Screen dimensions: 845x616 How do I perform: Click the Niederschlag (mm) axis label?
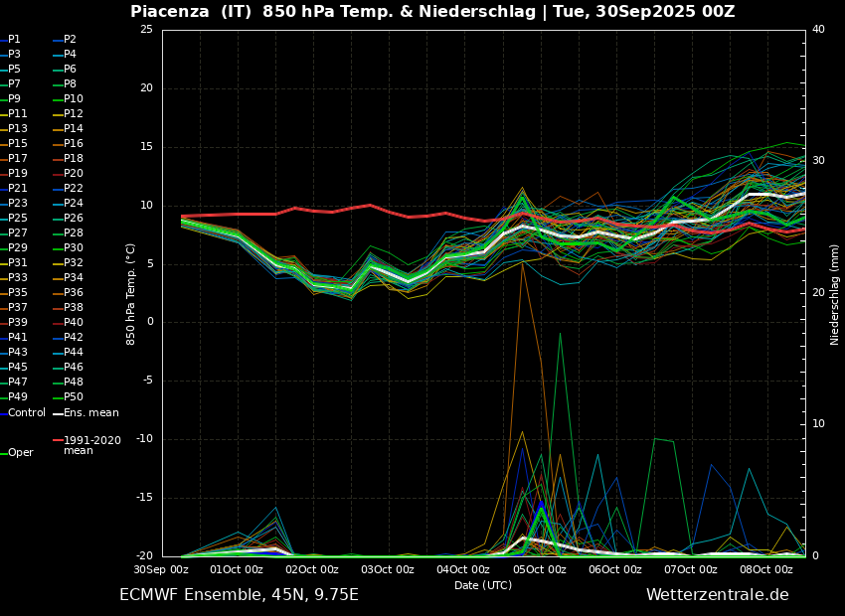(835, 294)
